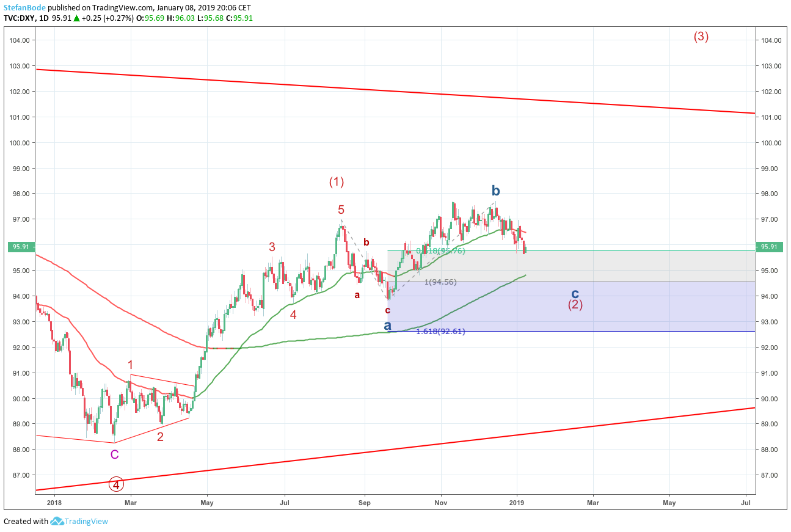
Task: Click the Created with TradingView text
Action: (56, 522)
